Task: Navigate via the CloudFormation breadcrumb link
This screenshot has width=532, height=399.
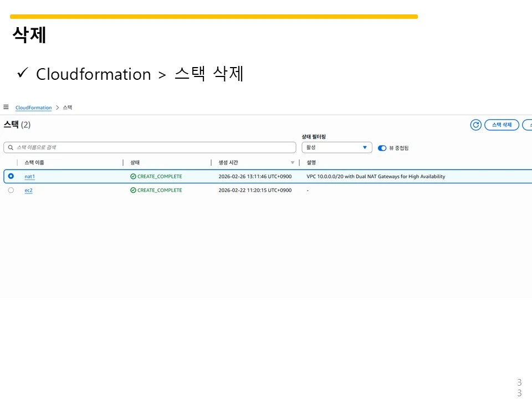Action: pos(33,107)
